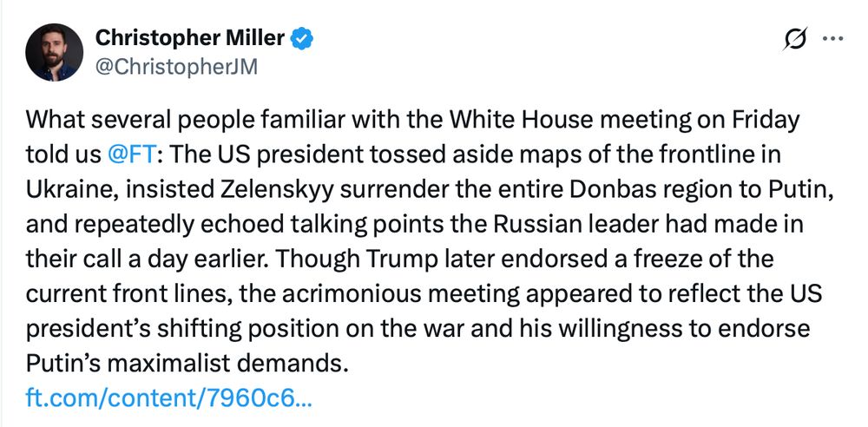868x427 pixels.
Task: Click the Christopher Miller display name
Action: point(189,37)
